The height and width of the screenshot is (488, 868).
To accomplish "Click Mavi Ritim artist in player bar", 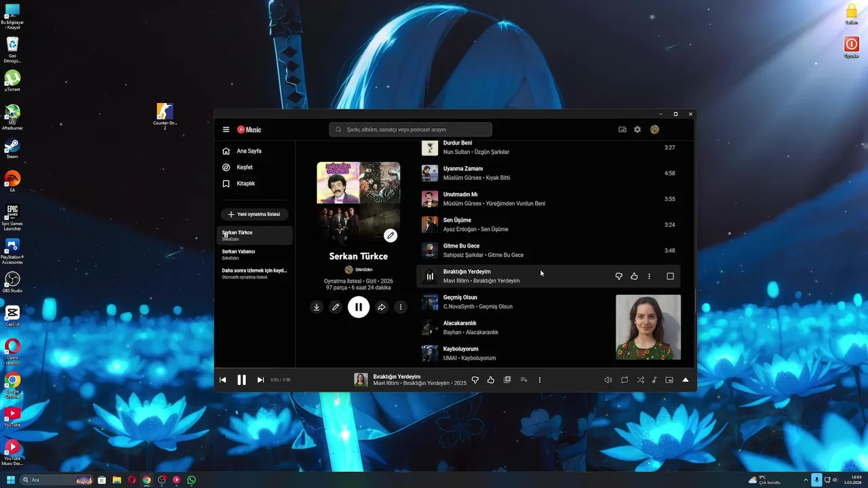I will pyautogui.click(x=386, y=383).
